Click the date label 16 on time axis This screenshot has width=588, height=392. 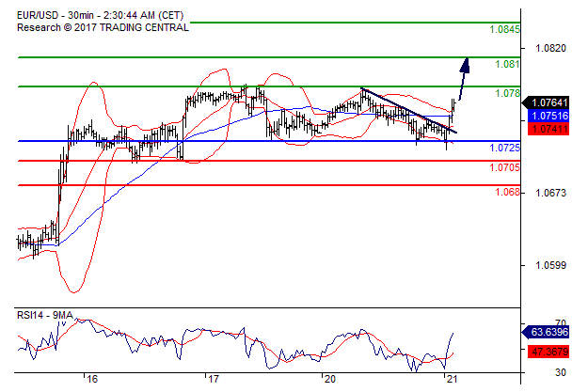pos(92,380)
